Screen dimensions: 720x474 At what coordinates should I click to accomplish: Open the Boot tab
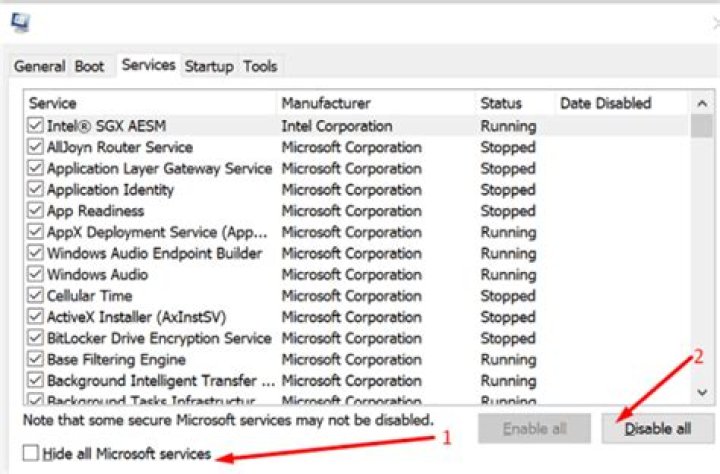[89, 67]
